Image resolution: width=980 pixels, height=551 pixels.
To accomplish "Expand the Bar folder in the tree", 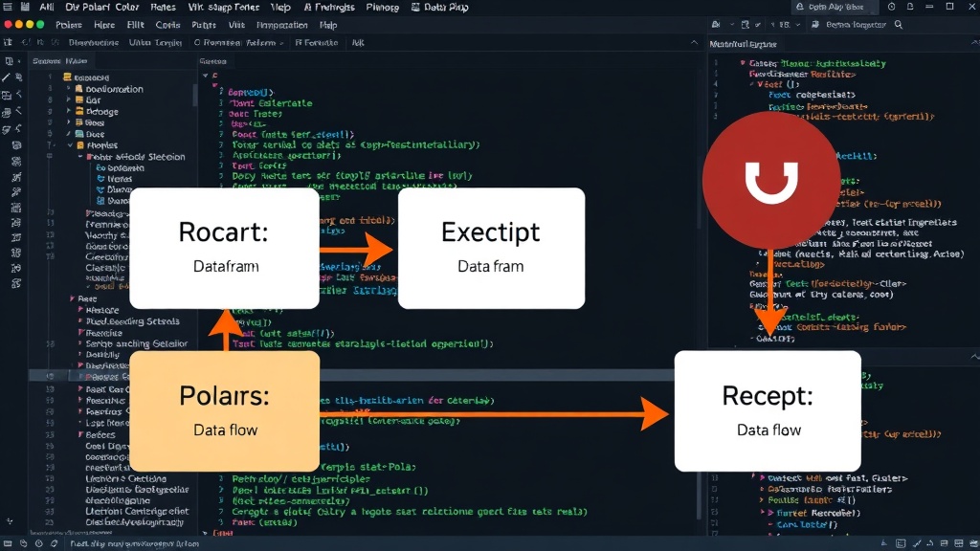I will [69, 99].
